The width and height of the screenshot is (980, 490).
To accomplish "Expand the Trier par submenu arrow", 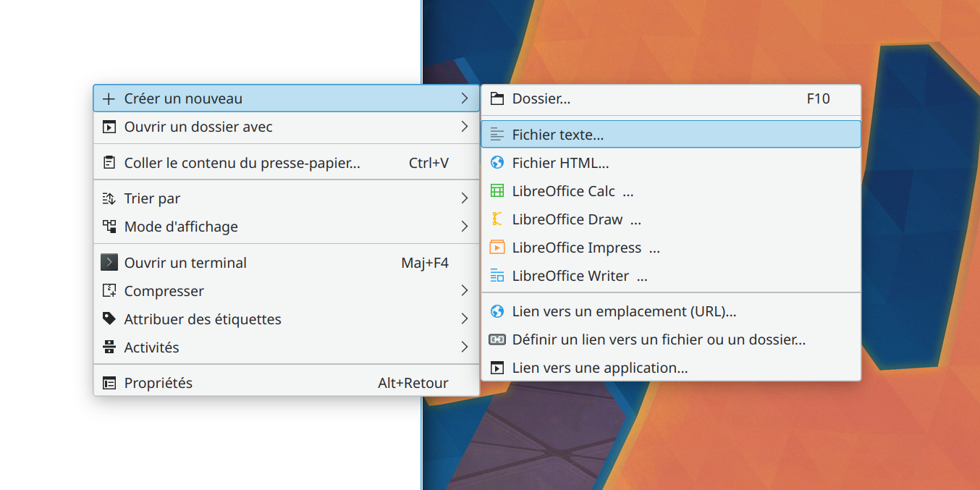I will (x=464, y=198).
